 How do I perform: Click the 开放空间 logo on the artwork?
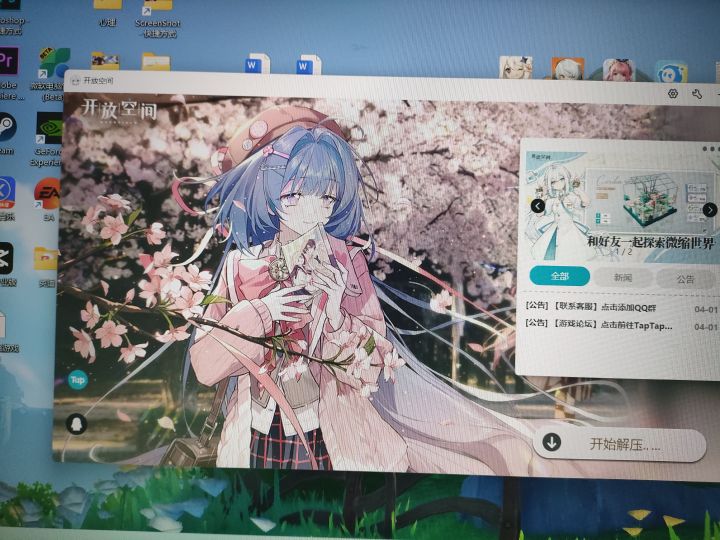[119, 111]
